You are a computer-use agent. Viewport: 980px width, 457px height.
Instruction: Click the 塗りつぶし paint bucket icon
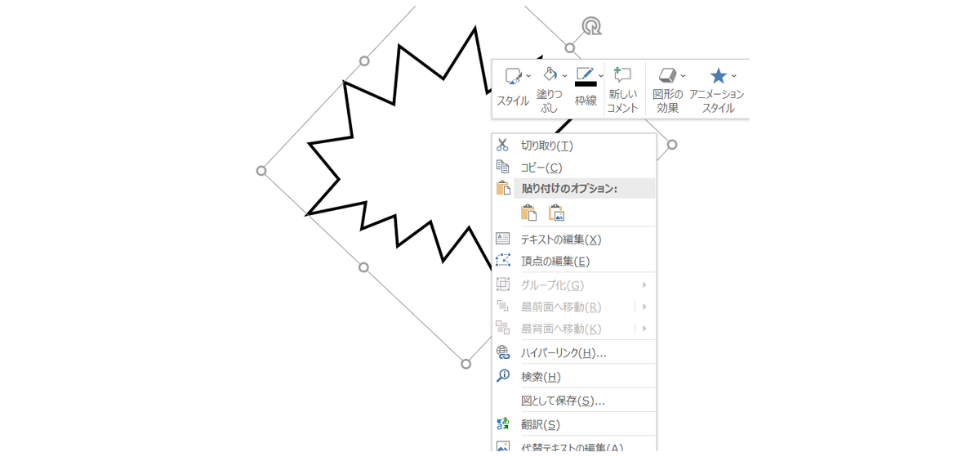[551, 75]
